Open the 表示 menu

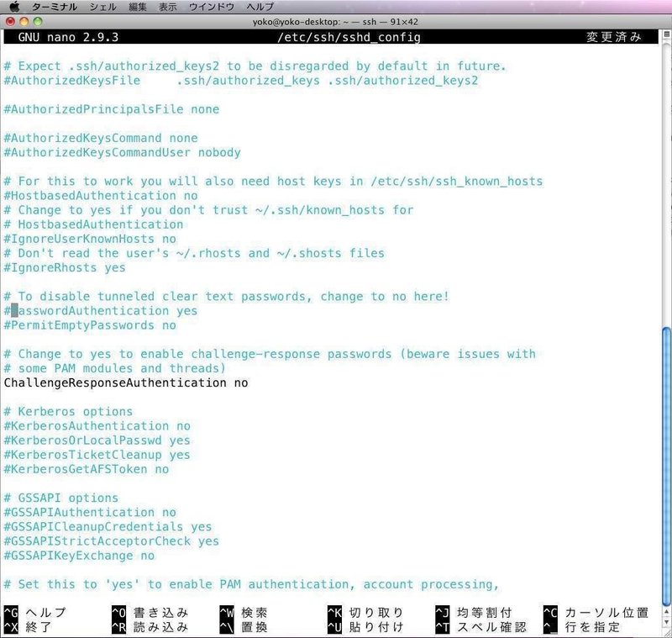(167, 7)
